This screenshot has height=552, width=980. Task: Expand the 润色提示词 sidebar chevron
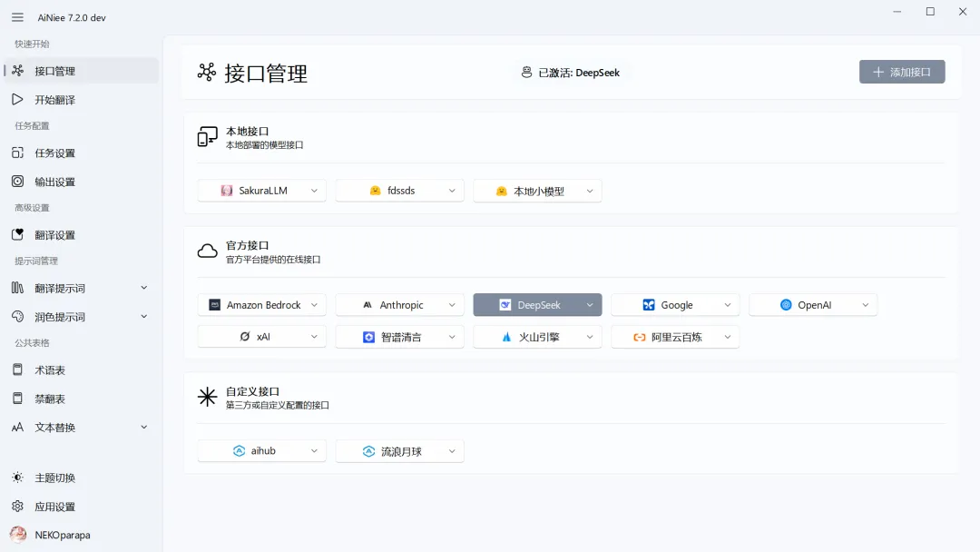(x=143, y=316)
